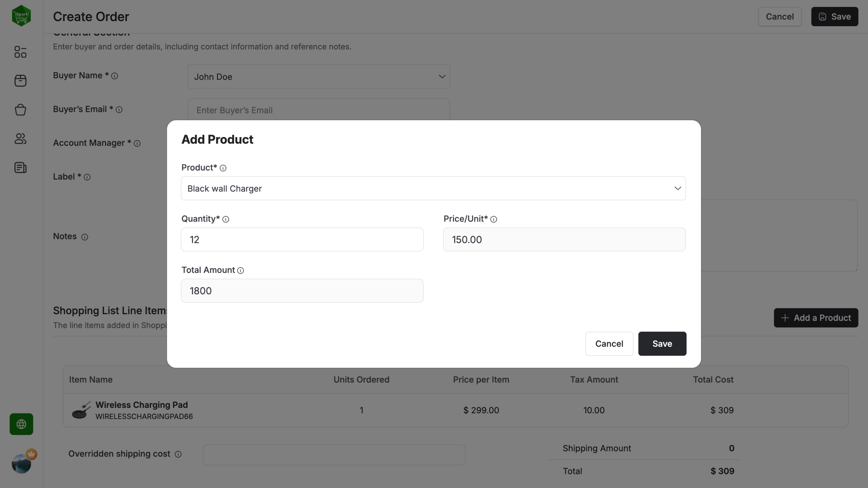Click the info icon beside Total Amount
The height and width of the screenshot is (488, 868).
point(240,271)
